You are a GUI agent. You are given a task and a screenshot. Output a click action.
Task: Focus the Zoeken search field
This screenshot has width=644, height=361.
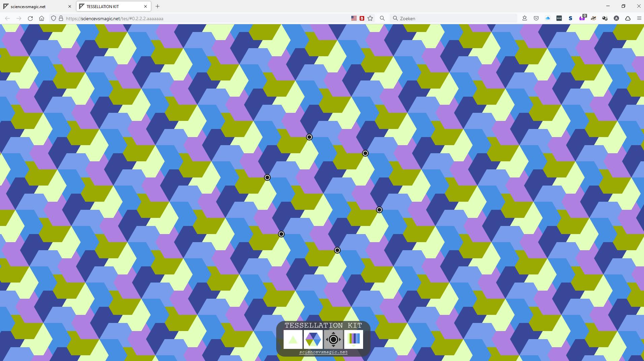click(453, 19)
